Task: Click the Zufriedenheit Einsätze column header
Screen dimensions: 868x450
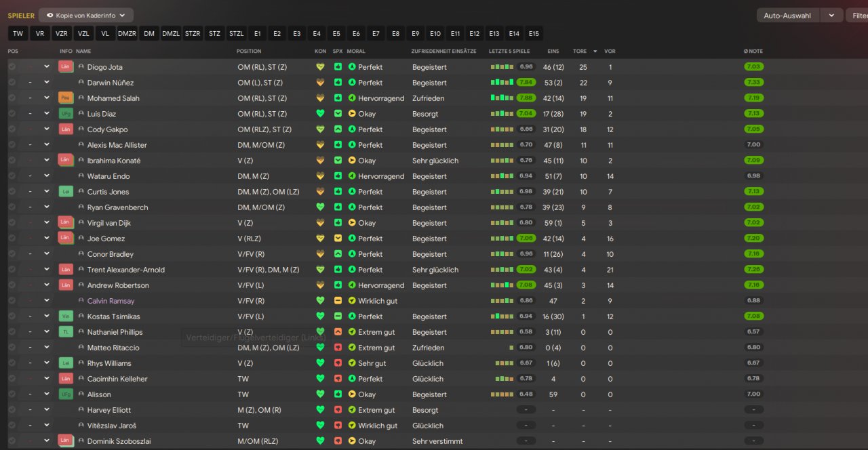Action: coord(443,51)
